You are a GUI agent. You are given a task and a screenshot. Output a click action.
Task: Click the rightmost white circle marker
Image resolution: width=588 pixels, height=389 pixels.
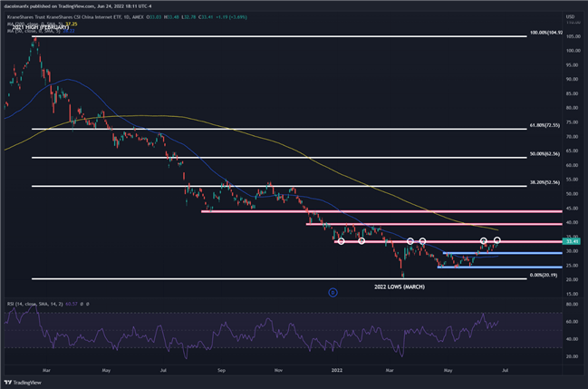click(497, 241)
